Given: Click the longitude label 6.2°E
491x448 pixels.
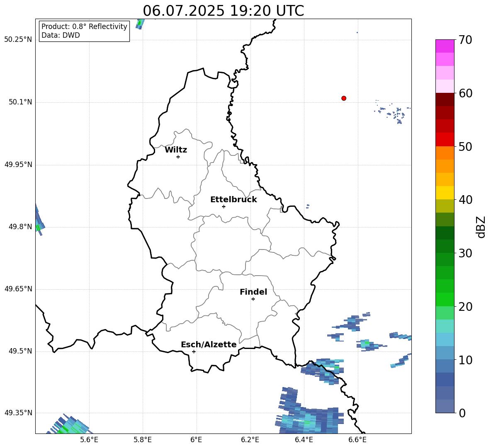Looking at the screenshot, I should 250,440.
